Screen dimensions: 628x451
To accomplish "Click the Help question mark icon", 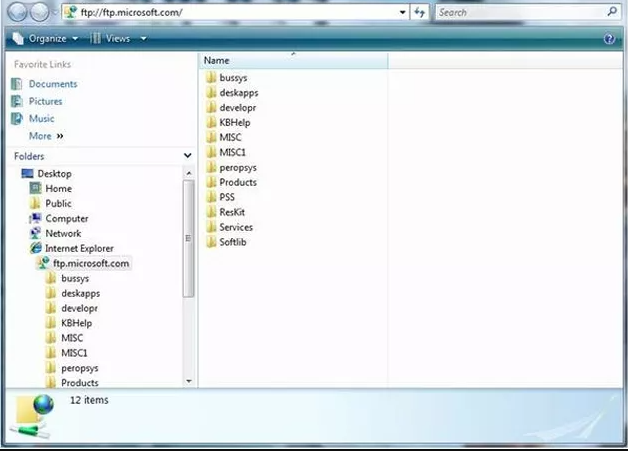I will (610, 39).
